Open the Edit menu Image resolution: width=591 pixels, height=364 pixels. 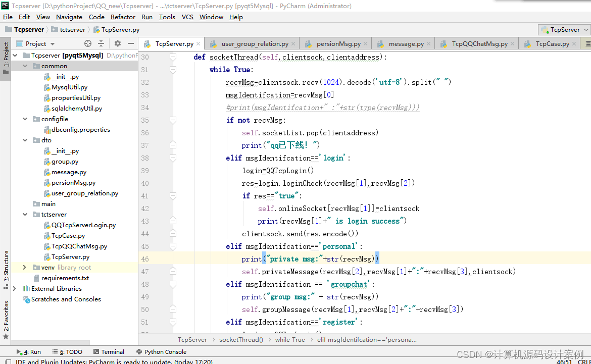[24, 17]
